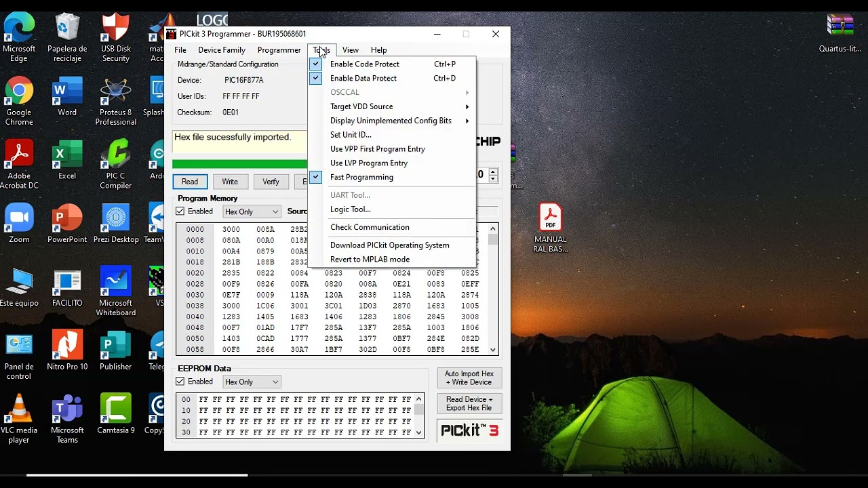The height and width of the screenshot is (488, 868).
Task: Click Auto Import Hex + Write Device
Action: [469, 378]
